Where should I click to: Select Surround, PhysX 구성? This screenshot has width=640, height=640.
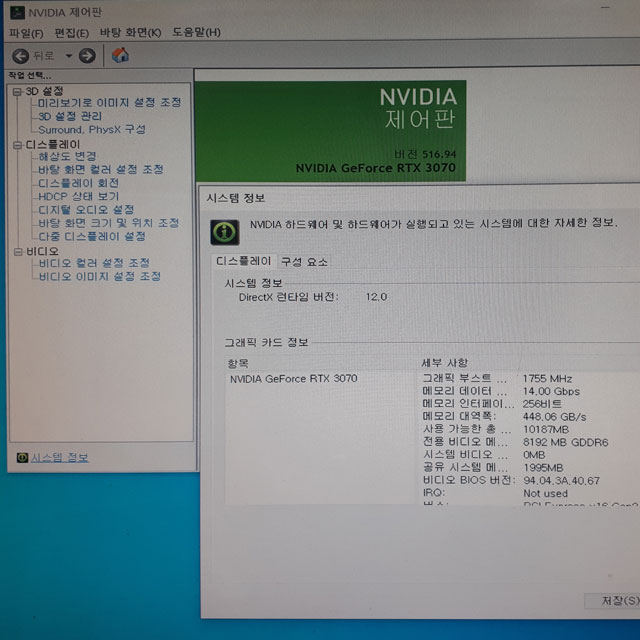pos(92,129)
